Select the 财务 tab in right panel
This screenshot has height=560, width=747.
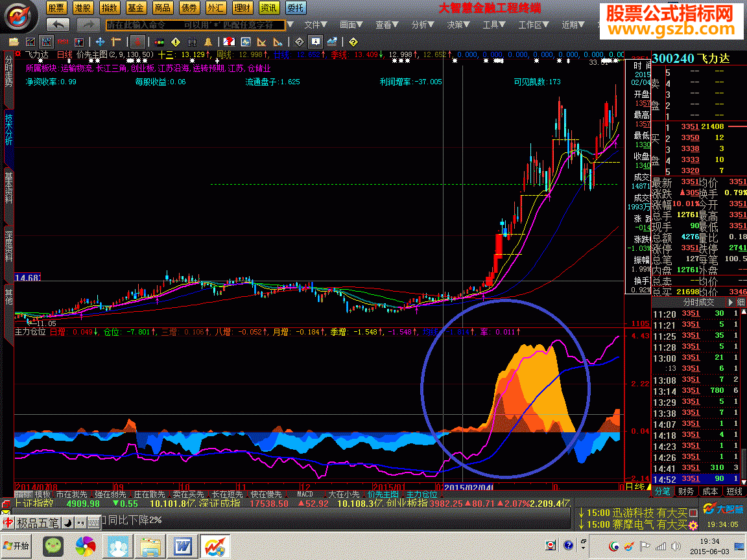tap(686, 491)
